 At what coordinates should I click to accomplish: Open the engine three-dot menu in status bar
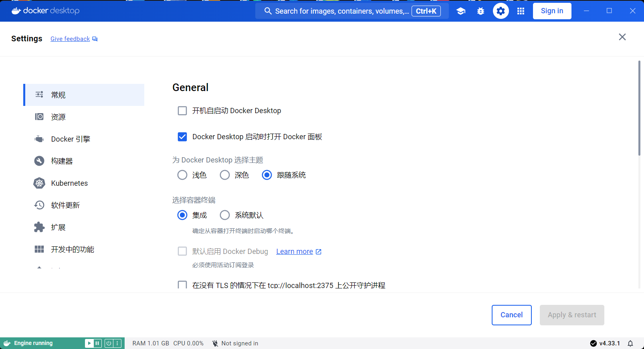(117, 343)
